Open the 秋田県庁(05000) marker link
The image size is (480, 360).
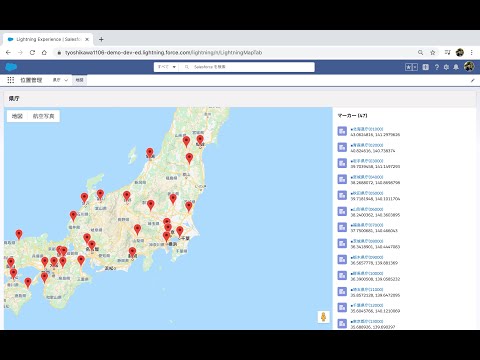(367, 193)
